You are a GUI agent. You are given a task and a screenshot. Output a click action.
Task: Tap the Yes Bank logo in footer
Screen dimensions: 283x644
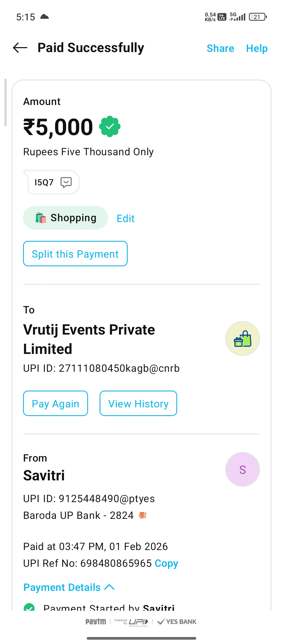point(177,621)
